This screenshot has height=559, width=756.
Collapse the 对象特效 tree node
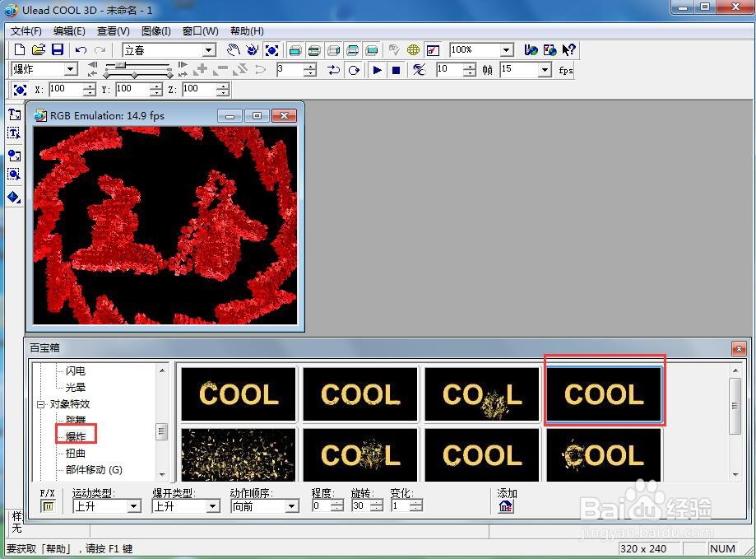[40, 405]
